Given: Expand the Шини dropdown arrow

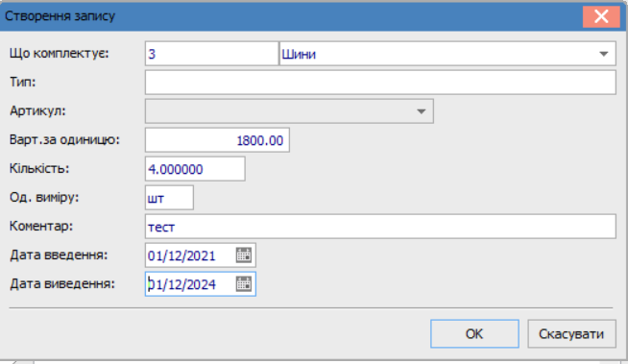Looking at the screenshot, I should tap(604, 54).
